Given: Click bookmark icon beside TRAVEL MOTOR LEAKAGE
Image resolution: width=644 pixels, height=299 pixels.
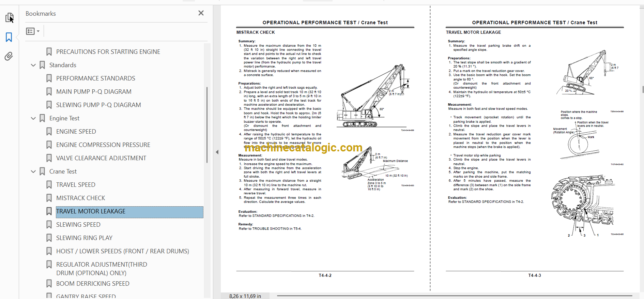Looking at the screenshot, I should [49, 211].
